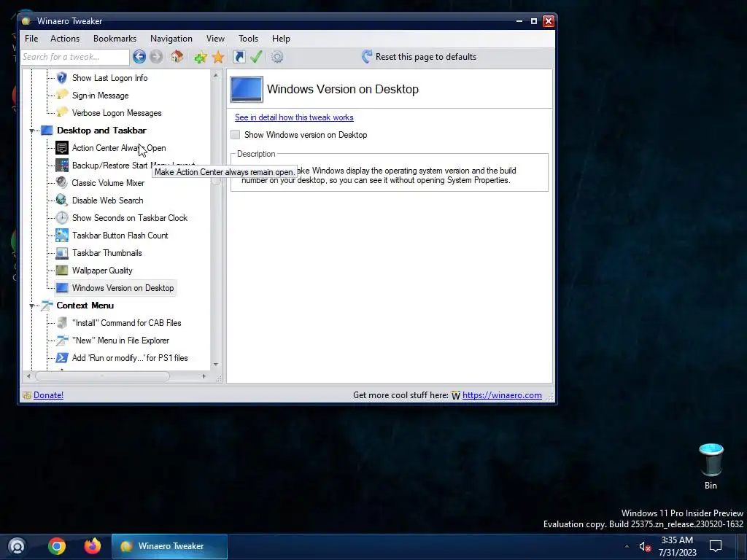Click the Donate! link
This screenshot has height=560, width=747.
coord(48,394)
